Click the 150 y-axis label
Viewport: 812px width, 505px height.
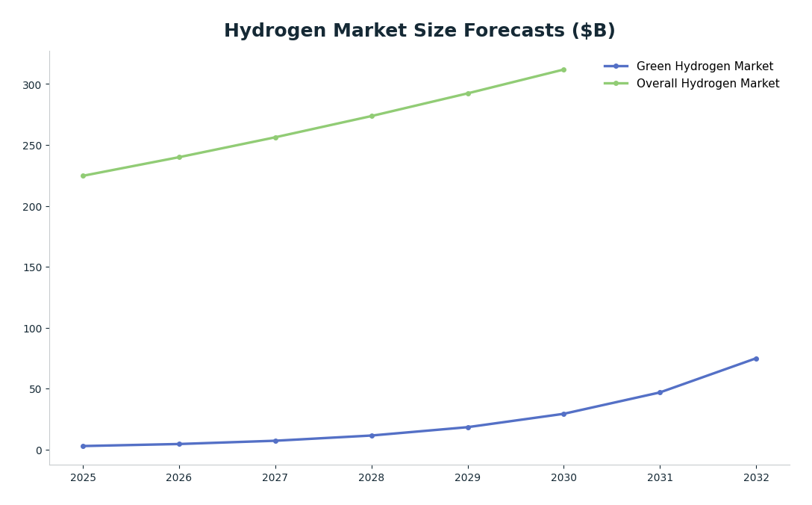coord(33,267)
